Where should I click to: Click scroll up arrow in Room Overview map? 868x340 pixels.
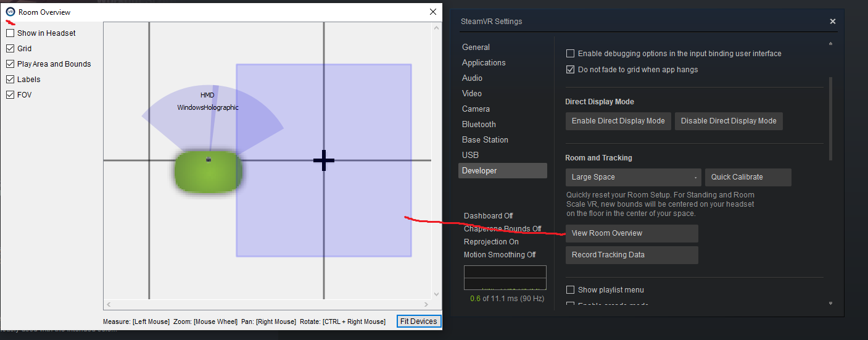tap(437, 28)
